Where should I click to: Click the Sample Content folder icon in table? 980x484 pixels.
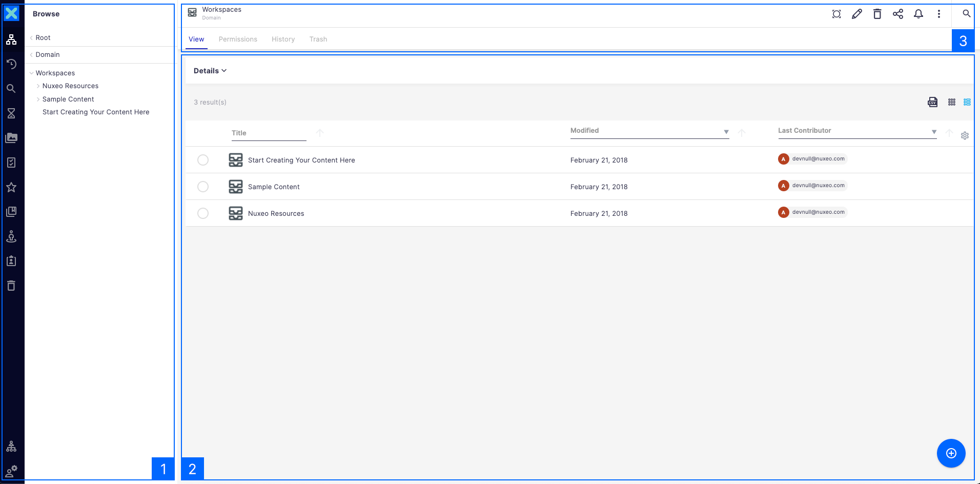236,187
